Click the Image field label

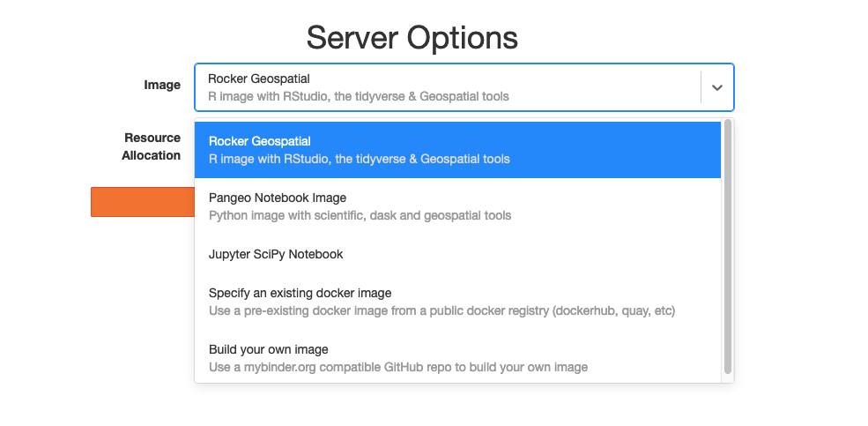click(162, 85)
